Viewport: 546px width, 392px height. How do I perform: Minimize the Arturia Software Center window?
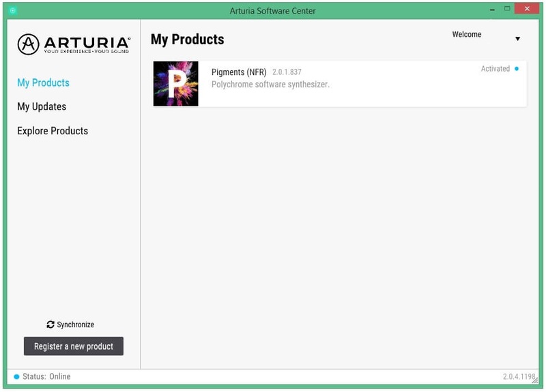[x=492, y=10]
